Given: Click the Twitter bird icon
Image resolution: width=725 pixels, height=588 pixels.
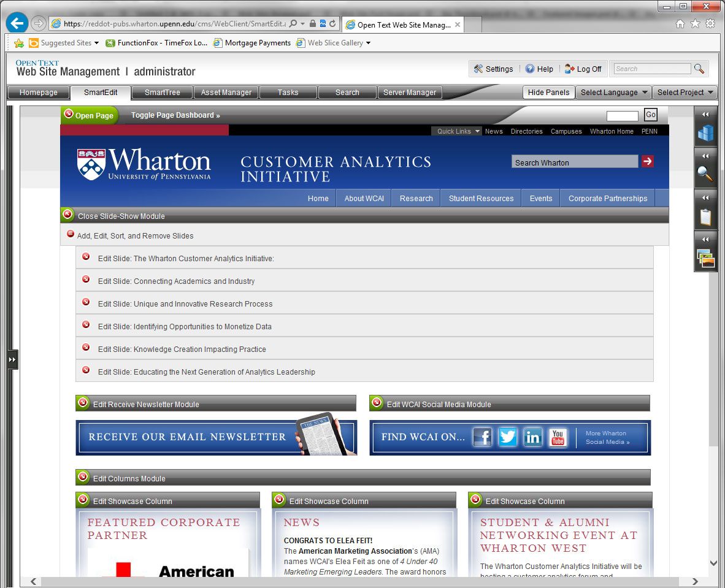Looking at the screenshot, I should tap(508, 437).
